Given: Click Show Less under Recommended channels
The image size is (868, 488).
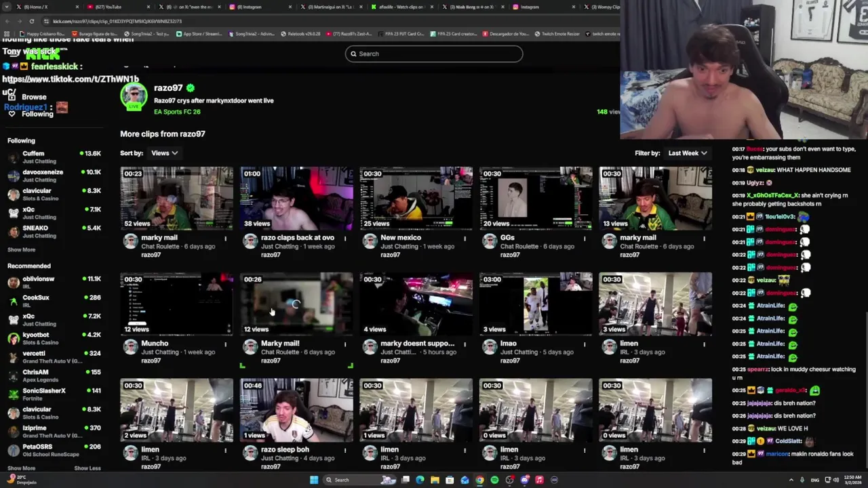Looking at the screenshot, I should 87,468.
